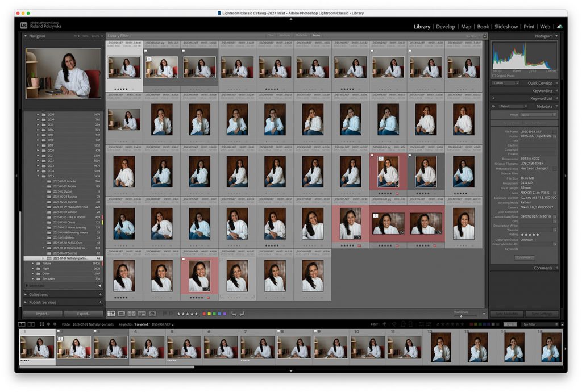582x392 pixels.
Task: Open People view in the toolbar
Action: (152, 314)
